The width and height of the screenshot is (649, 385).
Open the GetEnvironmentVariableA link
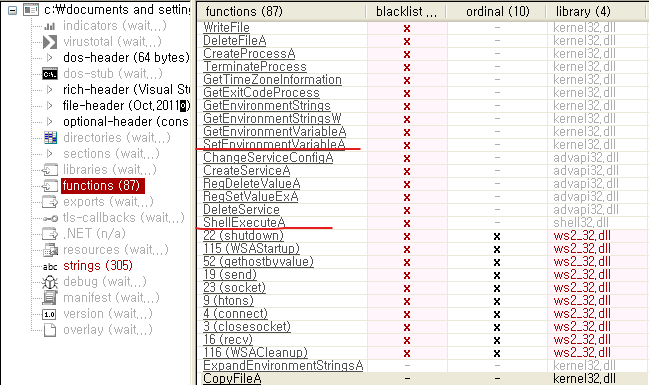pos(275,132)
